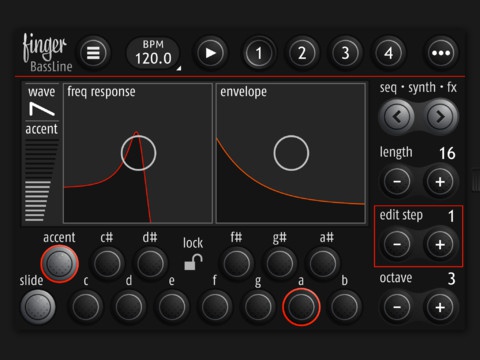Image resolution: width=480 pixels, height=360 pixels.
Task: Select the f# note button
Action: click(237, 264)
